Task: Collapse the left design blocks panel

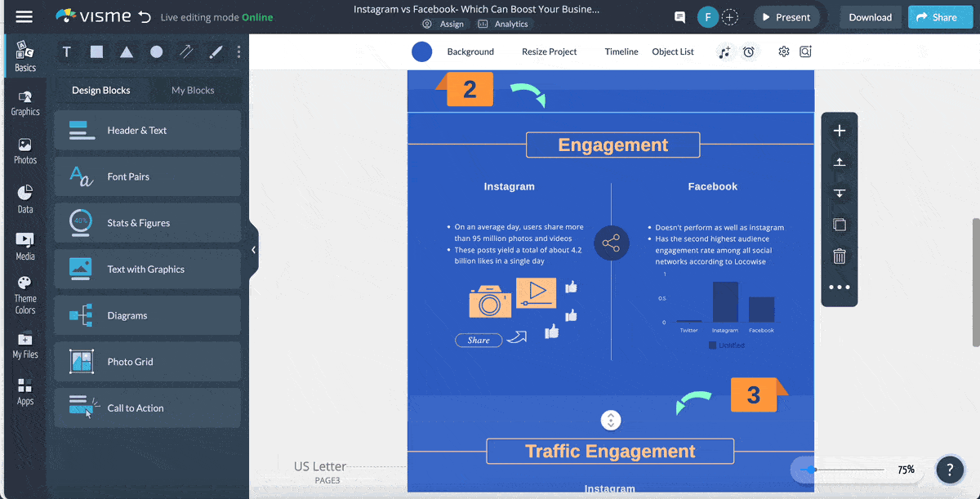Action: [x=253, y=250]
